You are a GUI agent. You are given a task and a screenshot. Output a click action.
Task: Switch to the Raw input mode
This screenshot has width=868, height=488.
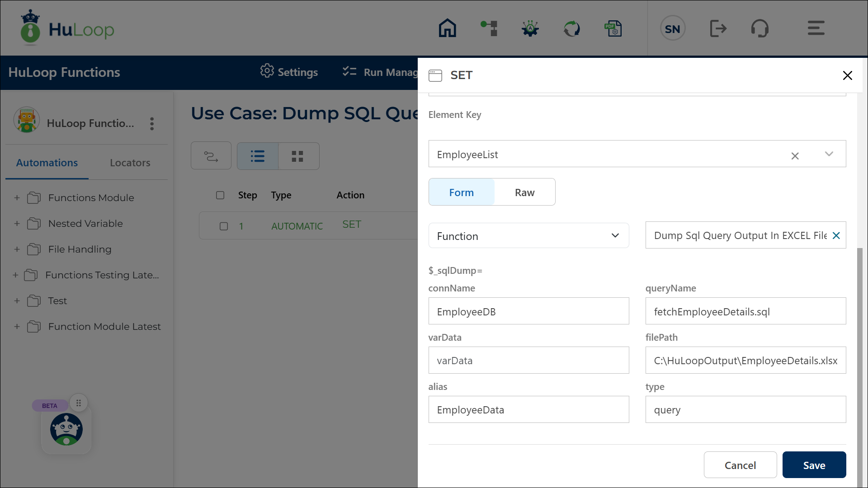point(524,192)
